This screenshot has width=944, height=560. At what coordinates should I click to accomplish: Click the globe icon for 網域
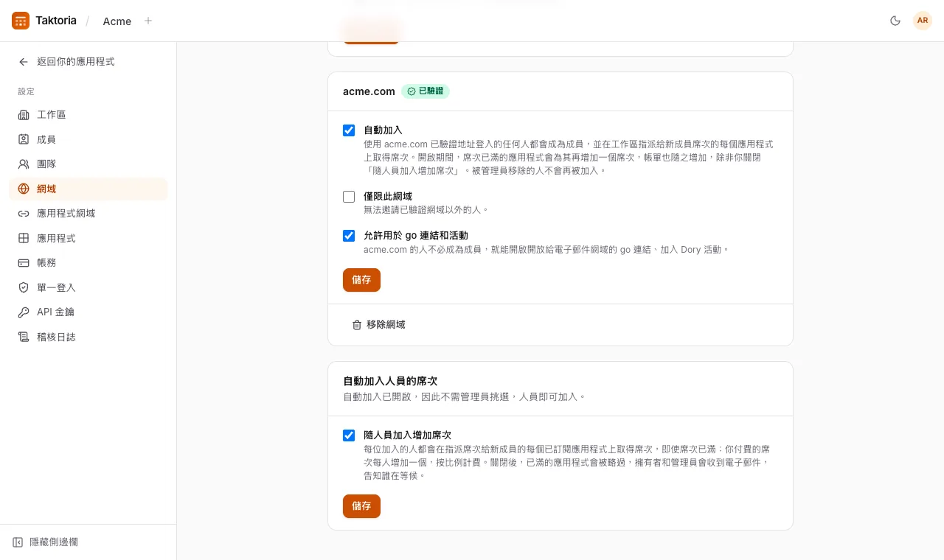[24, 189]
